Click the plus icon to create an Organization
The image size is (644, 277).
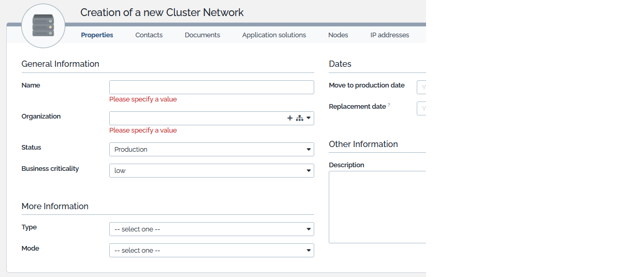coord(290,118)
